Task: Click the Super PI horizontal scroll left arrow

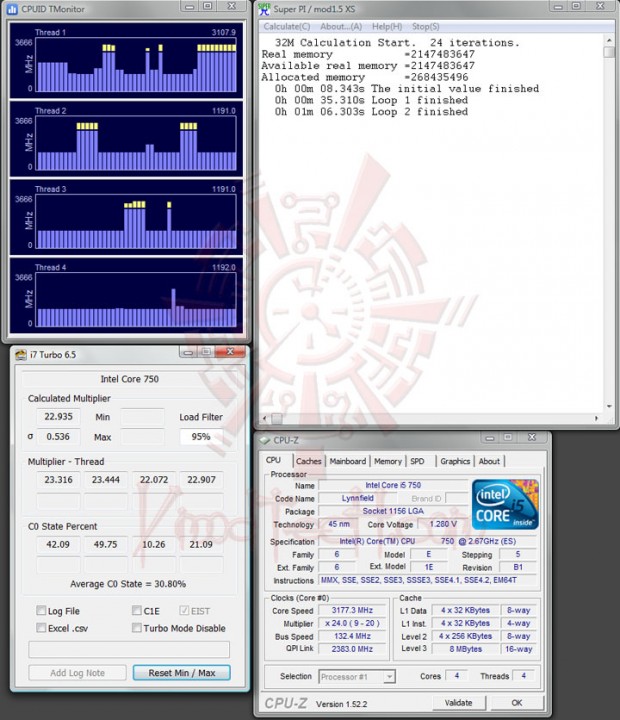Action: (x=265, y=418)
